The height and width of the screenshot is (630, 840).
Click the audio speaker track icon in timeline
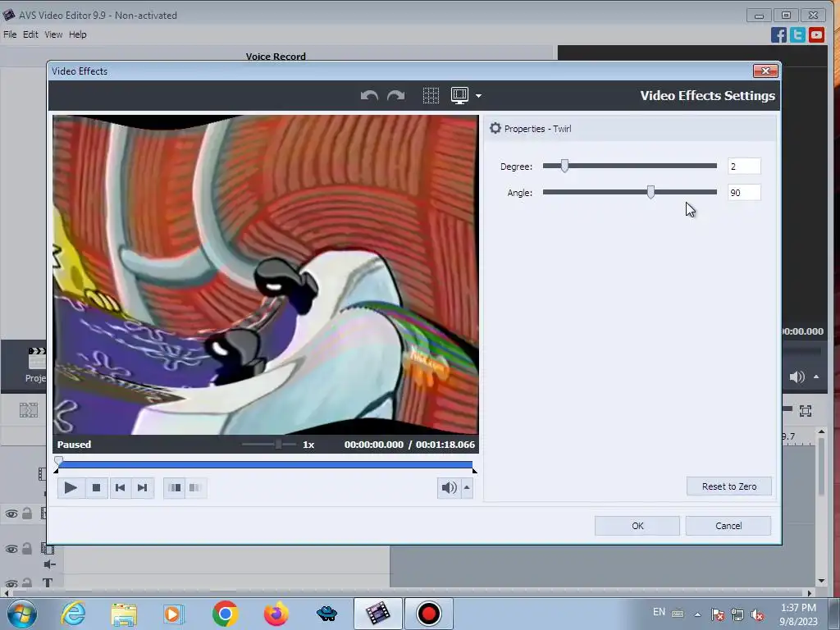(49, 564)
